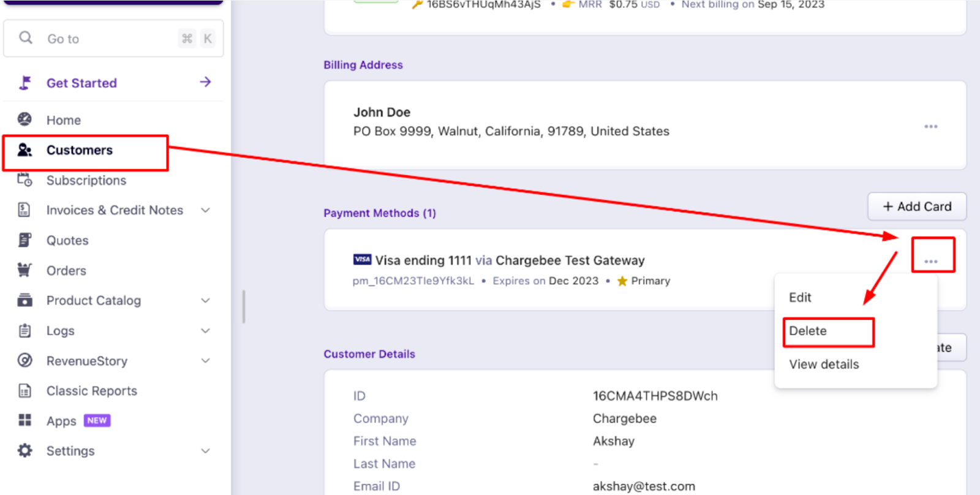980x495 pixels.
Task: Expand the Logs menu chevron
Action: tap(206, 331)
